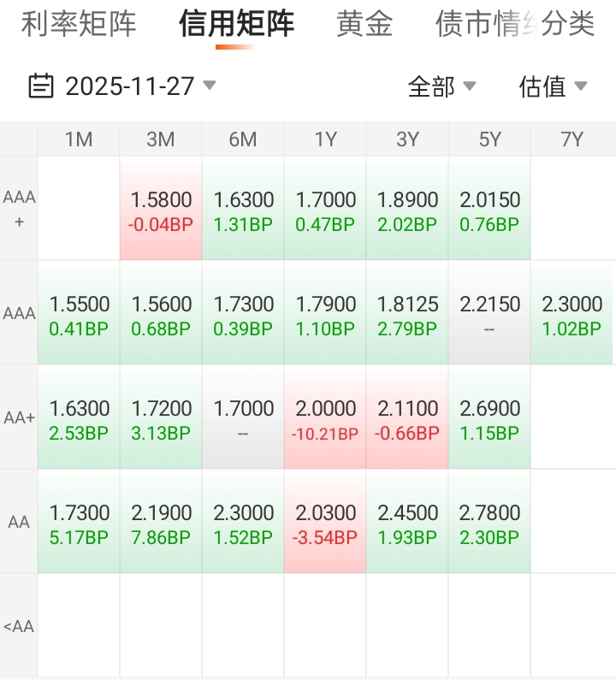Tap the AA+ 1Y cell with -10.21BP
Image resolution: width=616 pixels, height=680 pixels.
pyautogui.click(x=325, y=417)
